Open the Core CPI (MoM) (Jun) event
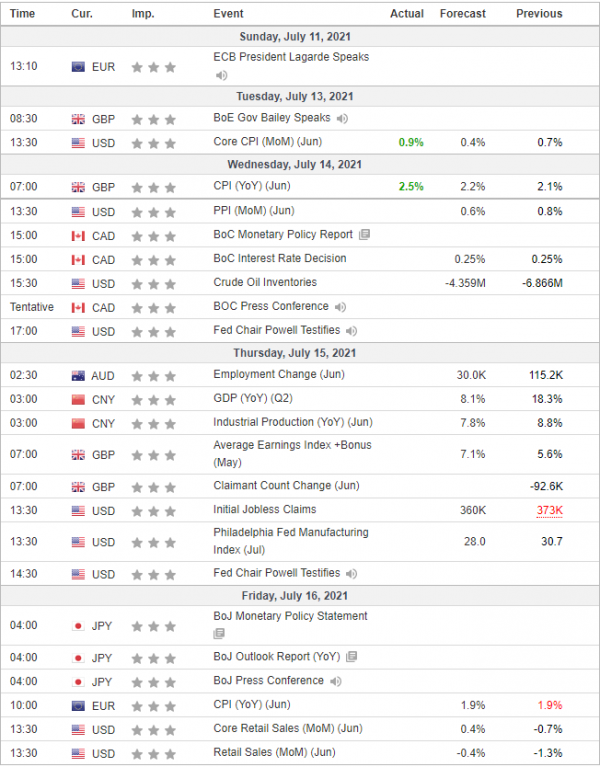Viewport: 600px width, 767px height. (267, 142)
